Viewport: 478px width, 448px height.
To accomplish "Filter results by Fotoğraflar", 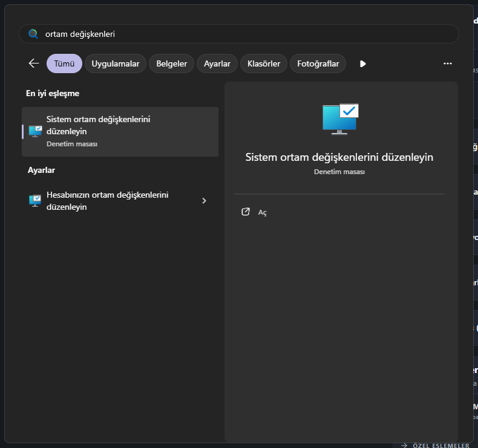I will [x=318, y=63].
